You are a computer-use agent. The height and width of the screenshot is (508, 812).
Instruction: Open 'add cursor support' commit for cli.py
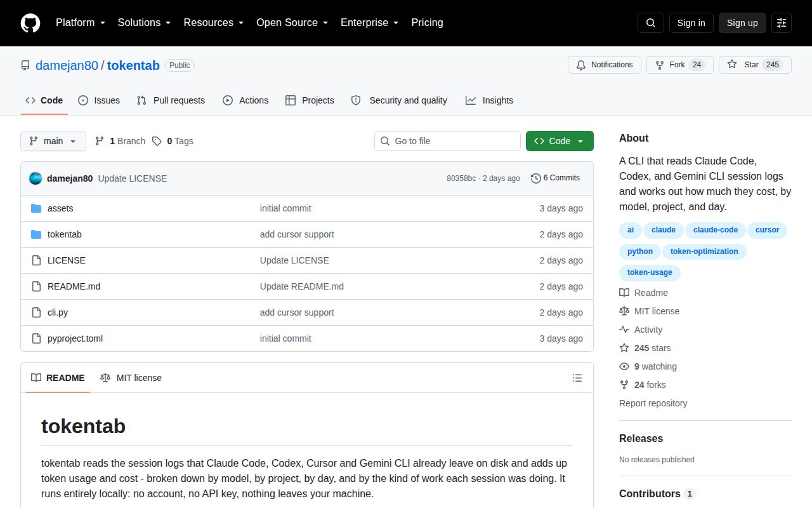coord(297,312)
